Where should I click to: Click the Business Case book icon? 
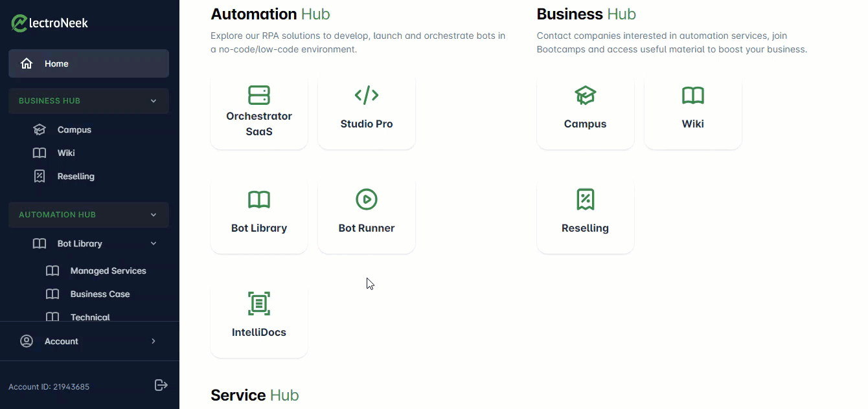click(x=52, y=294)
